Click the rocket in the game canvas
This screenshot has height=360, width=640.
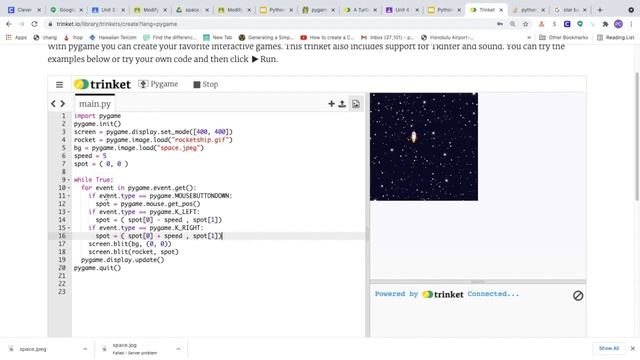[x=413, y=137]
